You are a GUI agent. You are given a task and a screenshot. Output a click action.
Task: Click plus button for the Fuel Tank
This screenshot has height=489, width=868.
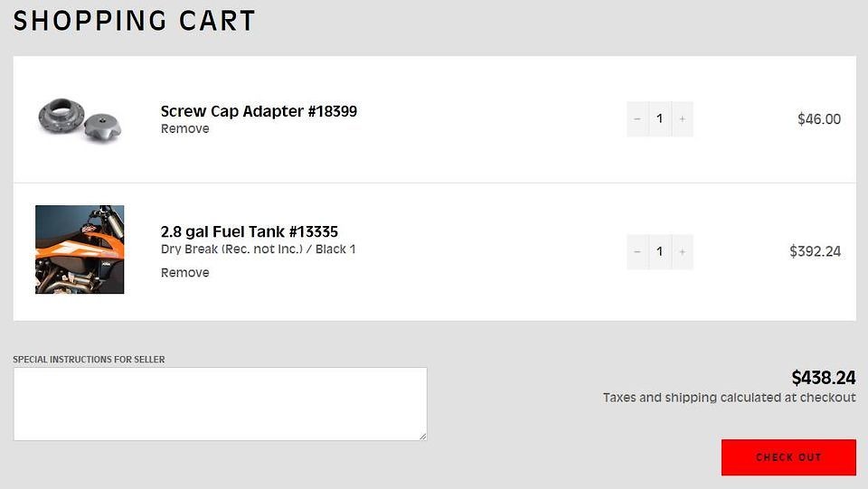[x=682, y=251]
